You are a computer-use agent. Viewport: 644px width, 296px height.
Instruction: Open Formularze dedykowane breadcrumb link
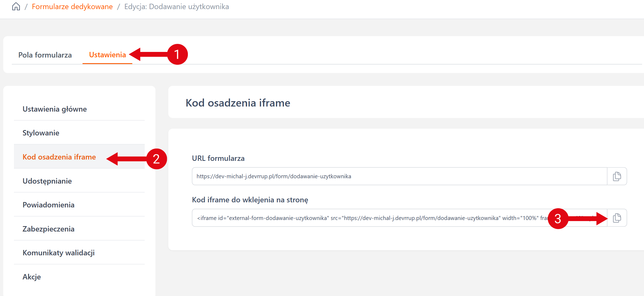pyautogui.click(x=72, y=6)
